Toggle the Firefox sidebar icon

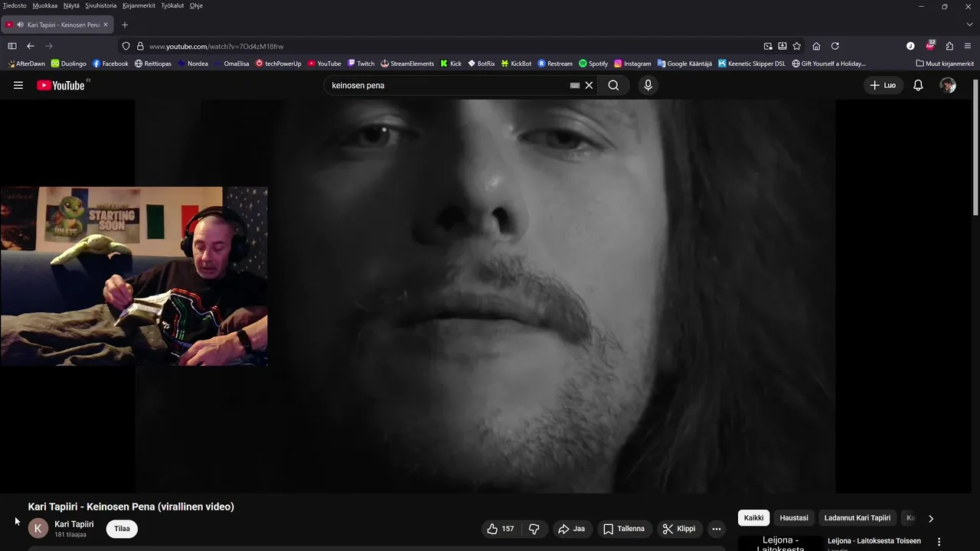12,46
